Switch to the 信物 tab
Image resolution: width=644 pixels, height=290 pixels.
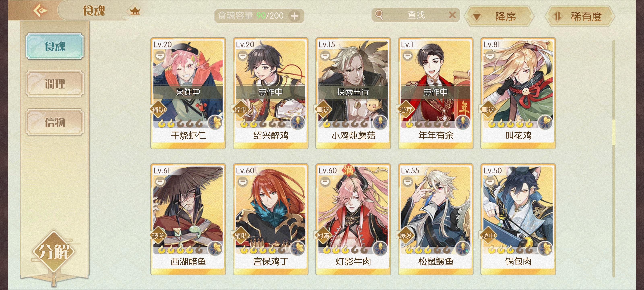tap(55, 122)
